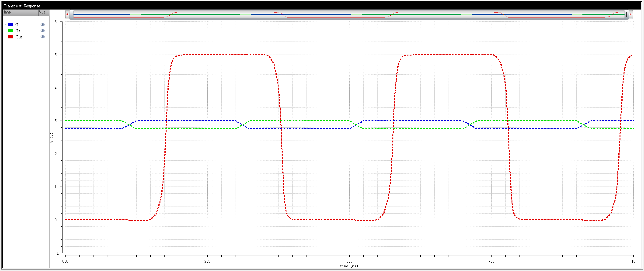This screenshot has height=271, width=644.
Task: Toggle visibility of /Di signal
Action: [43, 30]
